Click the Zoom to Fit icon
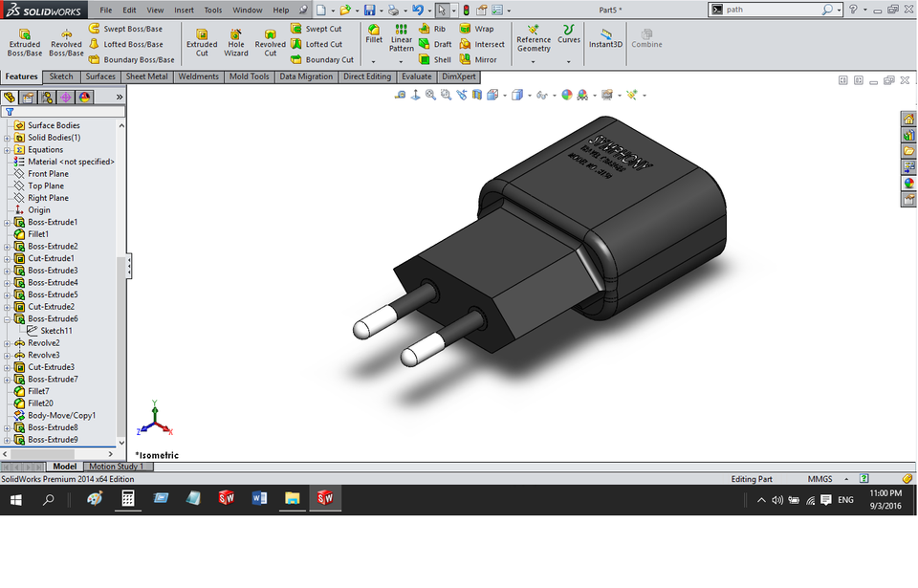Viewport: 918px width, 588px height. click(430, 96)
